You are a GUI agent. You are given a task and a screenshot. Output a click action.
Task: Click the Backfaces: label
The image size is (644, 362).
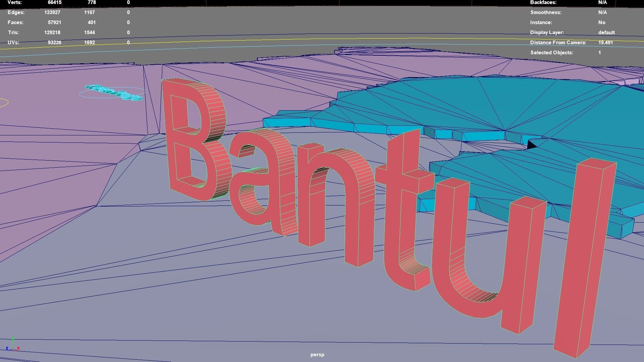coord(543,2)
